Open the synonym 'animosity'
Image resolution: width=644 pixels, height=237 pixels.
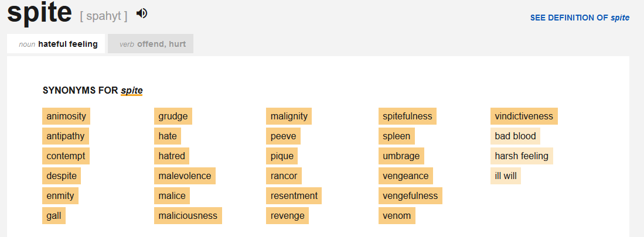66,116
